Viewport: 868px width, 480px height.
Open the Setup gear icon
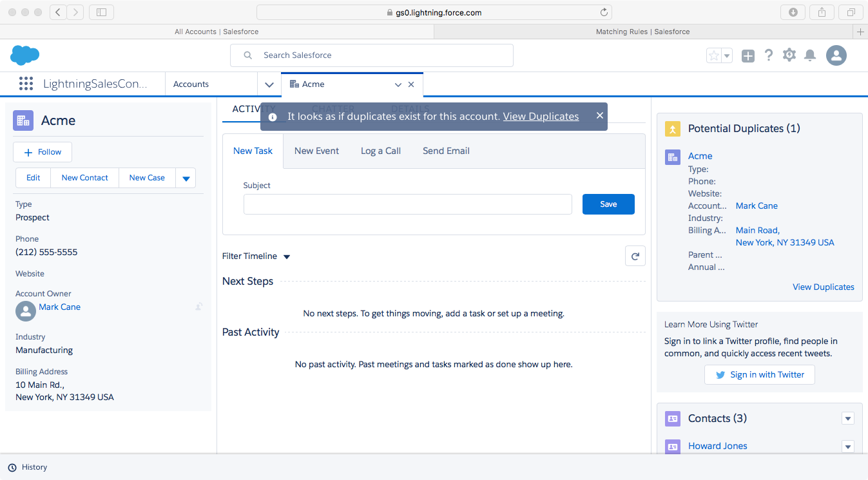point(789,55)
